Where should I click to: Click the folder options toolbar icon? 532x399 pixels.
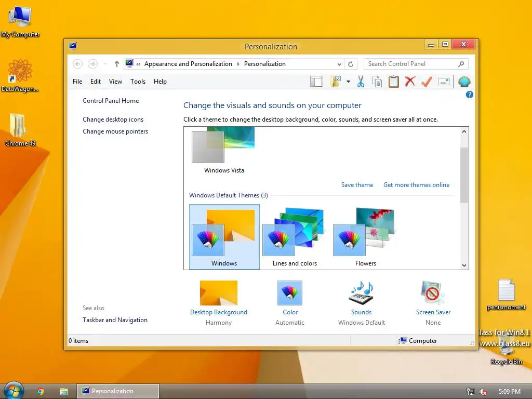(336, 82)
